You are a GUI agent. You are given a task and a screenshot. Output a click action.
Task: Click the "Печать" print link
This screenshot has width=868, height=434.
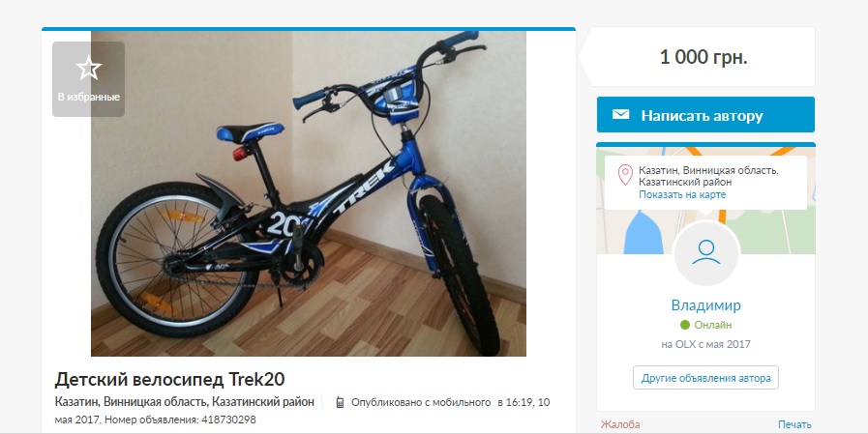coord(794,424)
